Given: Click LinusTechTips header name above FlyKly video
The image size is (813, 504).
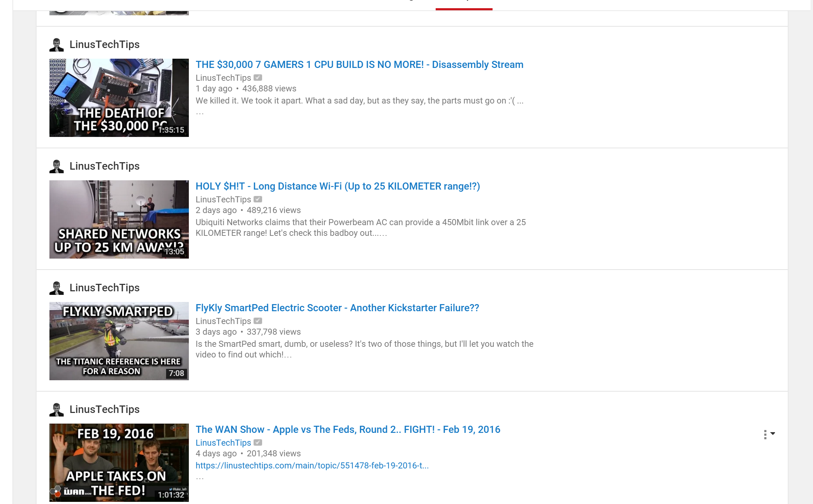Looking at the screenshot, I should (x=105, y=288).
